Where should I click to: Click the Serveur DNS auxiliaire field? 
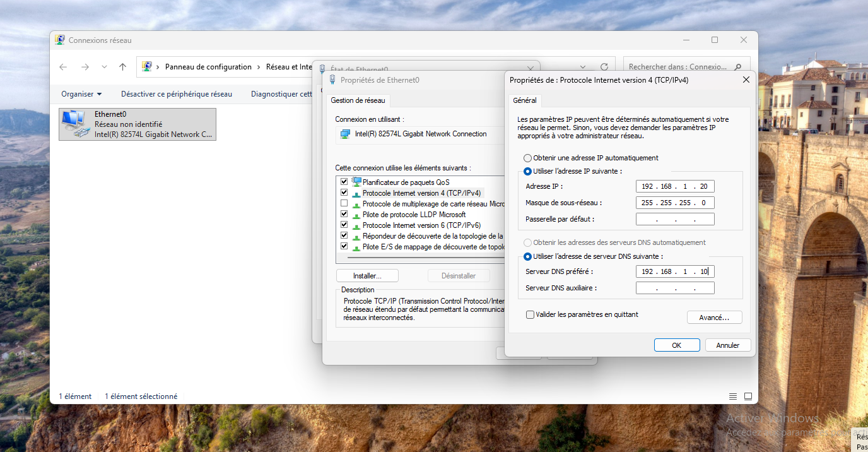coord(675,288)
